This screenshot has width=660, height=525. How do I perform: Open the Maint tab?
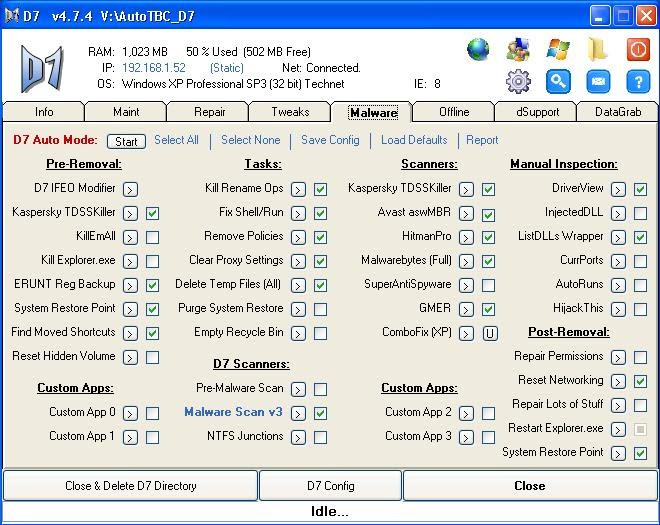tap(126, 112)
